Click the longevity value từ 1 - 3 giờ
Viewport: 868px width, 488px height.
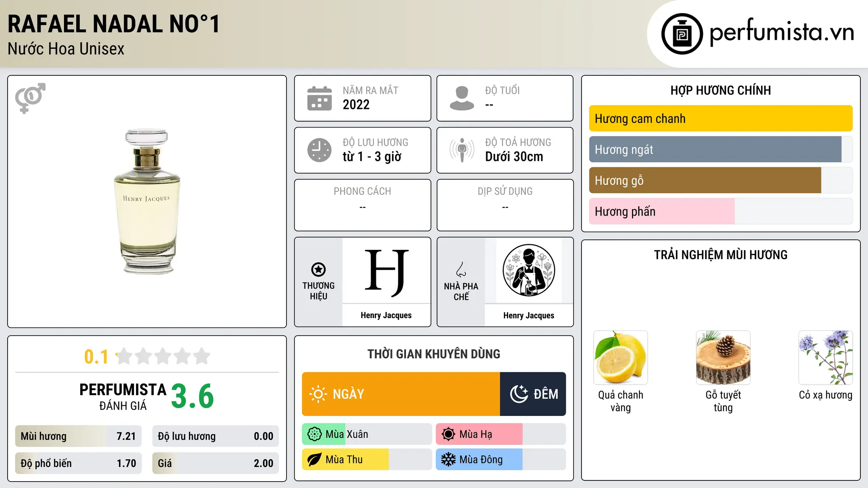click(x=372, y=157)
